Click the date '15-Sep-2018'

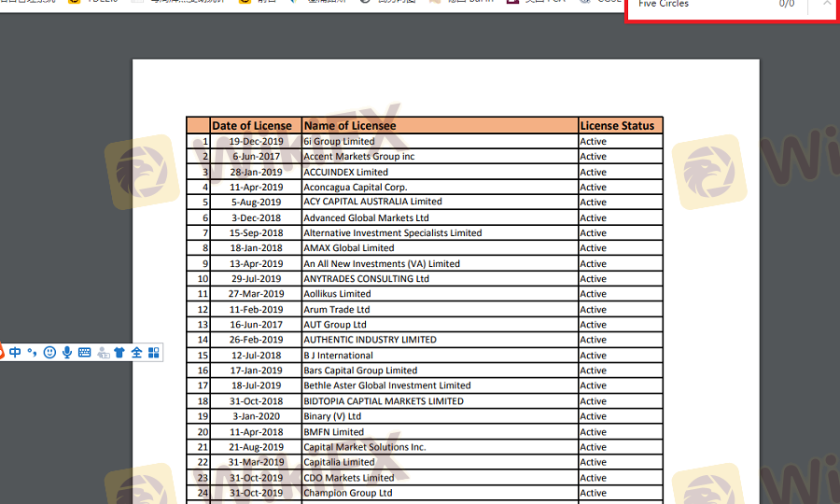click(256, 233)
